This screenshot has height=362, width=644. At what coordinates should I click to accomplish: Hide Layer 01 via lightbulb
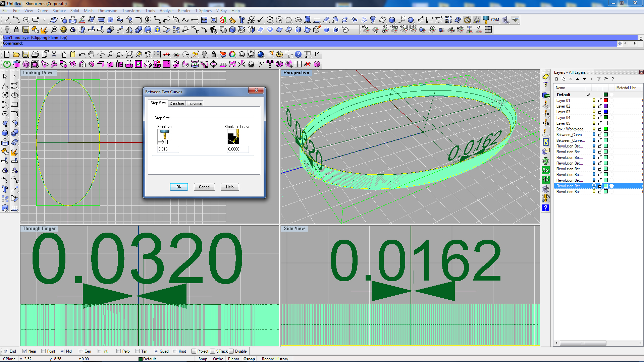(594, 101)
